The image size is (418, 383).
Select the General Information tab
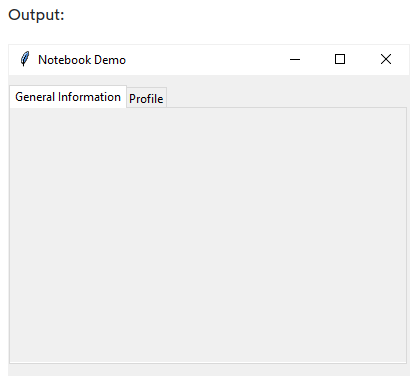pos(68,97)
